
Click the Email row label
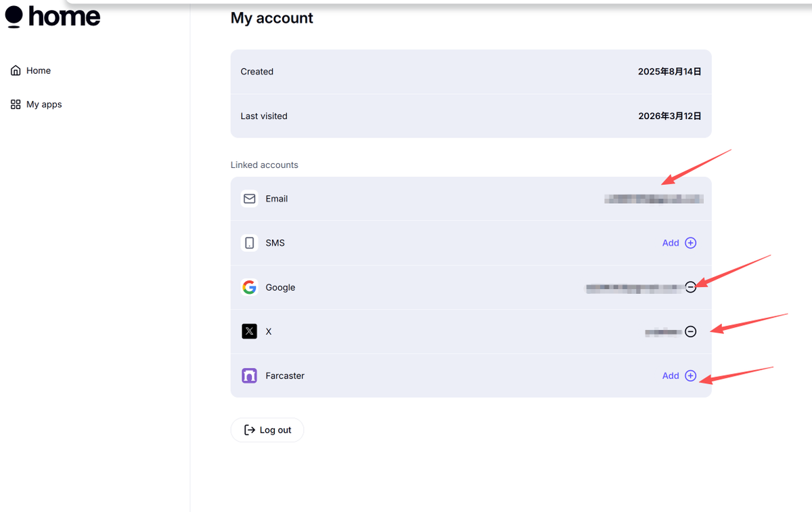(x=277, y=198)
